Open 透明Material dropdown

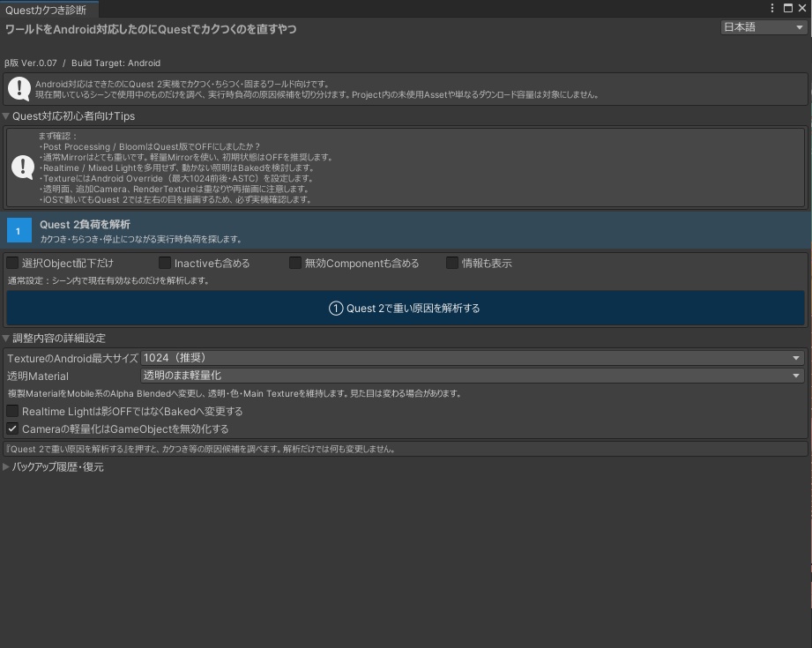click(473, 376)
